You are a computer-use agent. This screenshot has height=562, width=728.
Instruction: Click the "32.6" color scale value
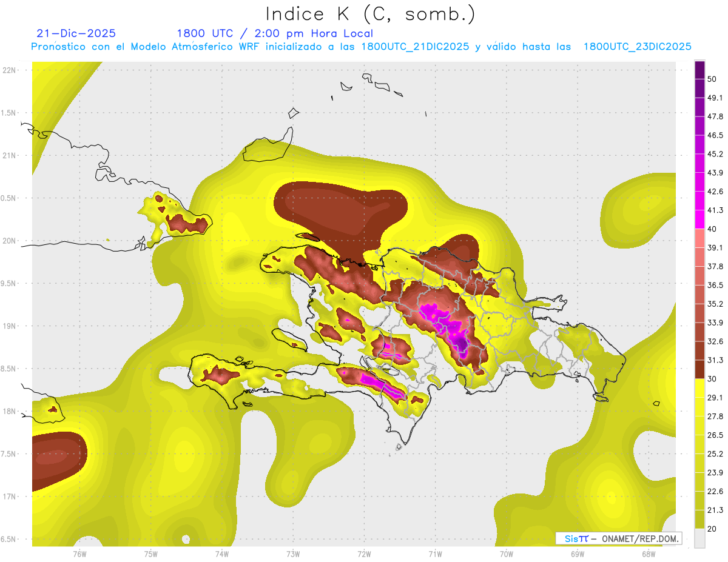coord(715,341)
